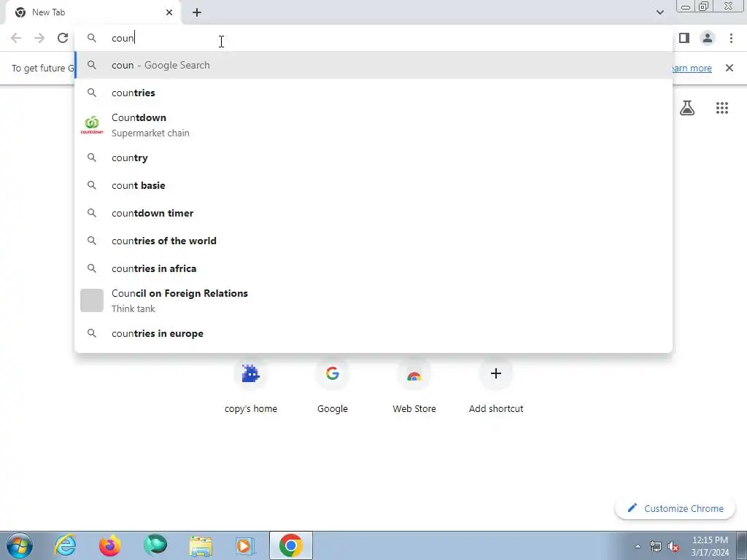This screenshot has width=747, height=560.
Task: Open the tab search chevron
Action: coord(659,12)
